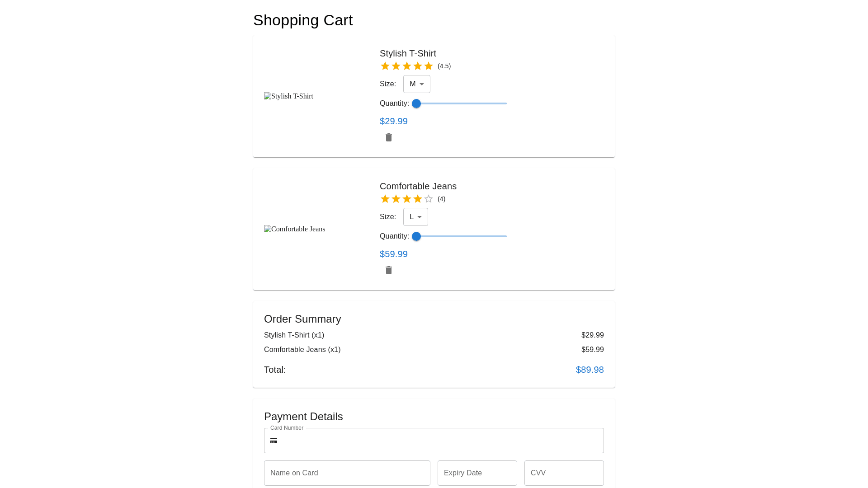Open the Size dropdown for Stylish T-Shirt
The height and width of the screenshot is (488, 868).
tap(416, 84)
